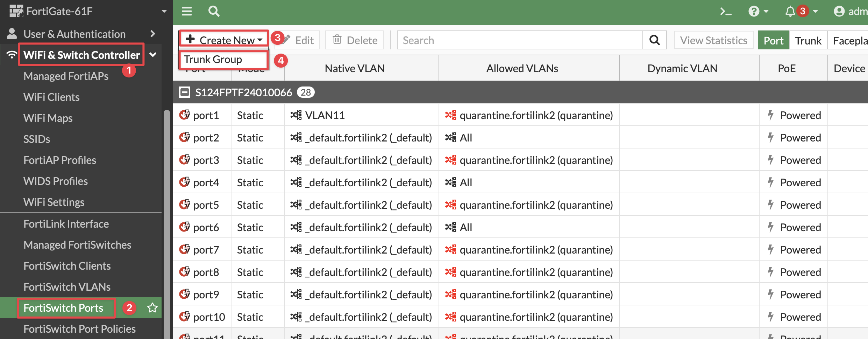Open FortiLink Interface page
The width and height of the screenshot is (868, 339).
click(66, 224)
